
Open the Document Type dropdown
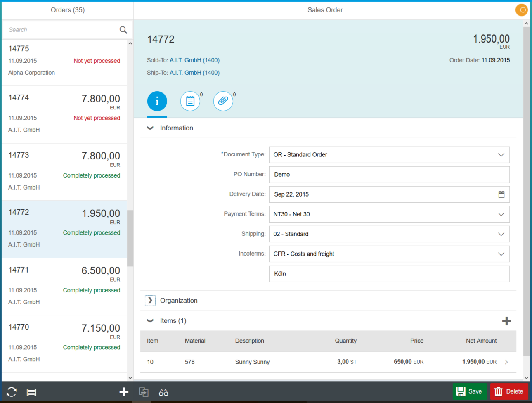coord(501,154)
